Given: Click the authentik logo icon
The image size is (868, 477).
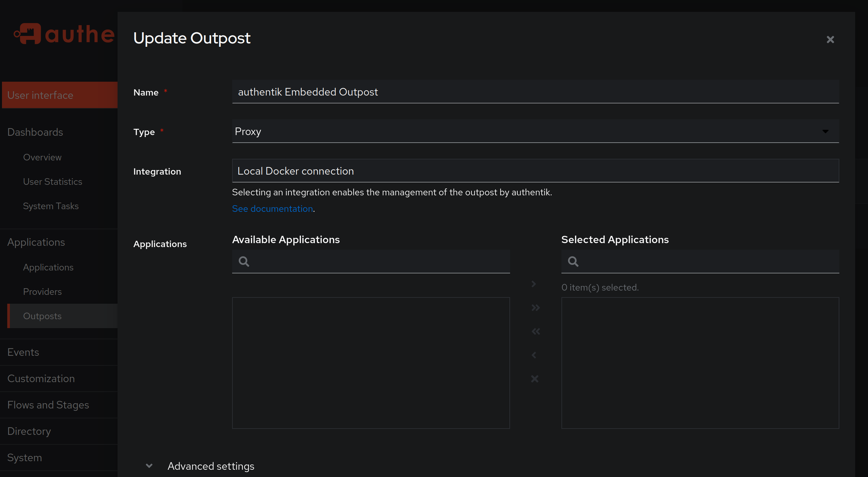Looking at the screenshot, I should tap(27, 34).
